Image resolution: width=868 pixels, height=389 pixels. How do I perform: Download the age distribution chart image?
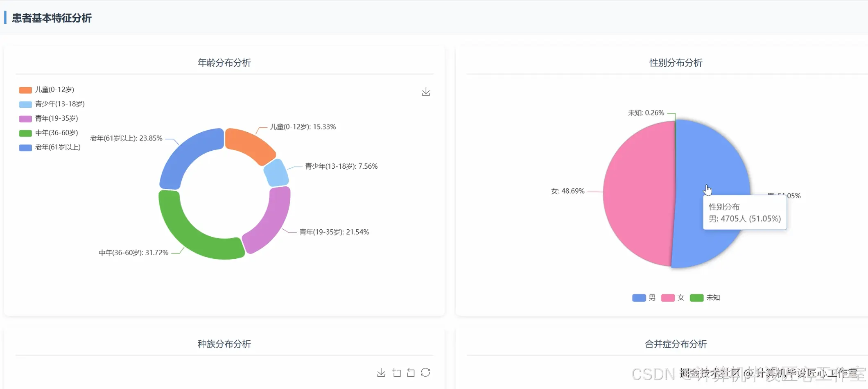(426, 92)
